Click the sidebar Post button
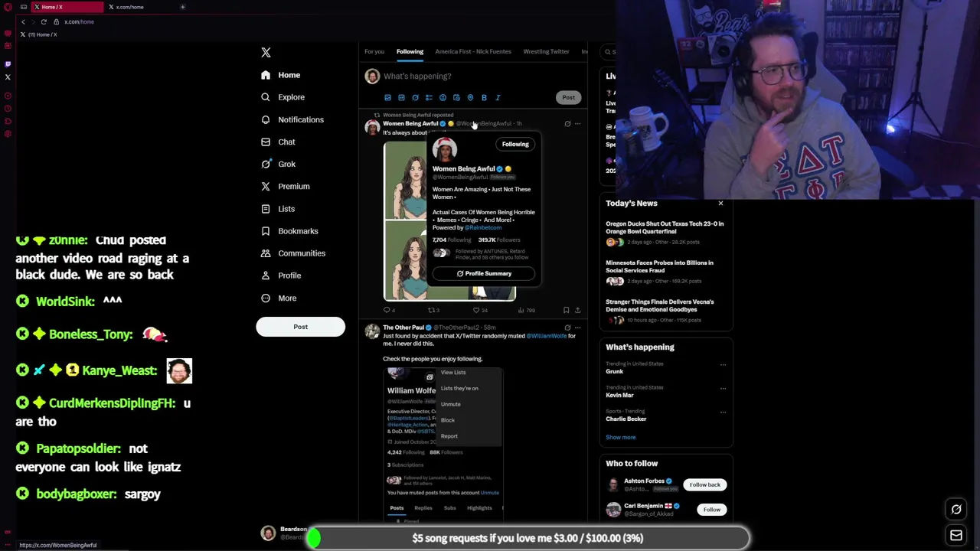The image size is (980, 551). [300, 327]
